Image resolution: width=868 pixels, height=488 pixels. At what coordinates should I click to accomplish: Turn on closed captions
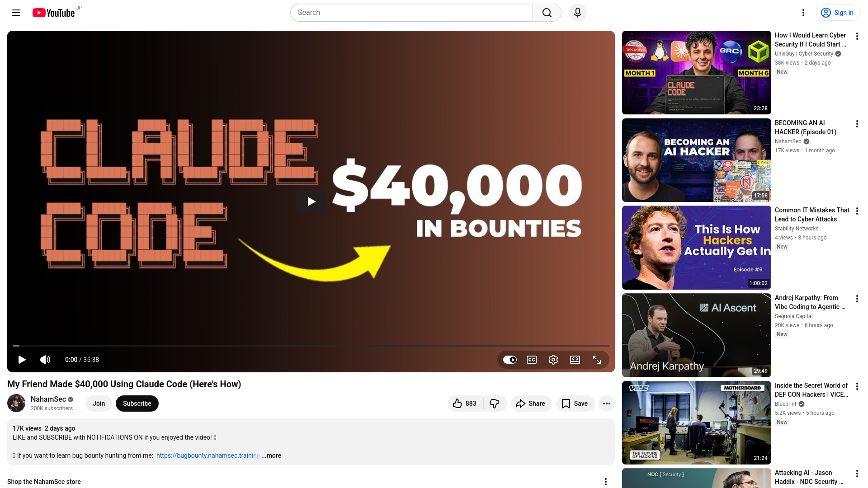tap(532, 360)
